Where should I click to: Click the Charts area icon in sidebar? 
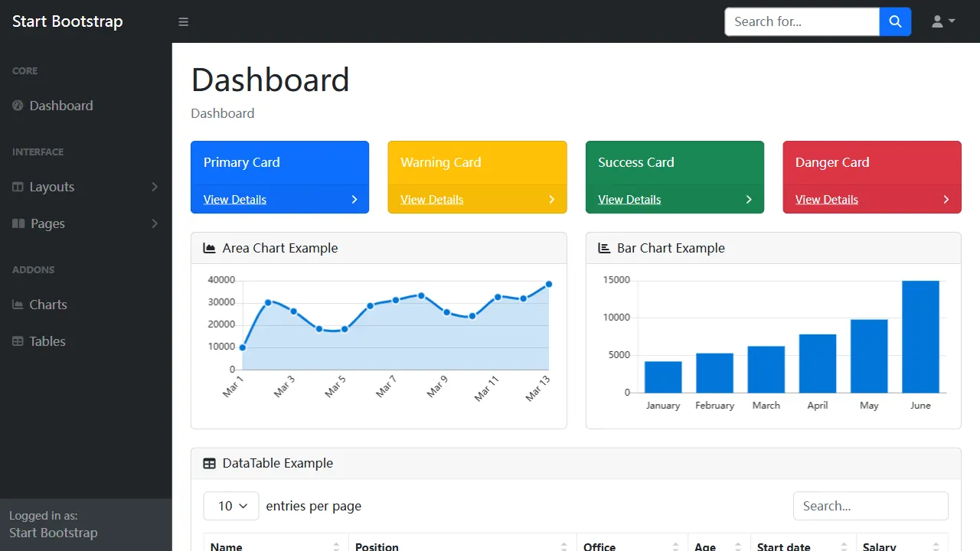(18, 305)
